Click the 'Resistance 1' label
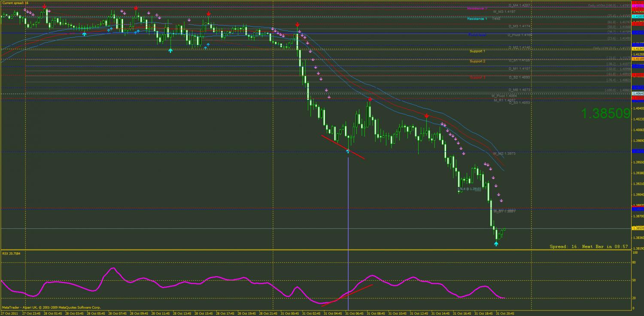 pyautogui.click(x=477, y=19)
